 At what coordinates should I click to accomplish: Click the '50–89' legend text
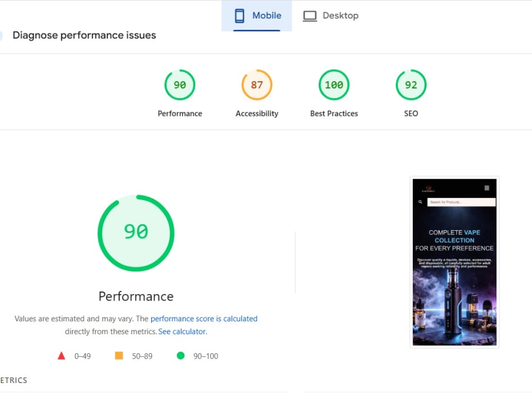tap(142, 356)
